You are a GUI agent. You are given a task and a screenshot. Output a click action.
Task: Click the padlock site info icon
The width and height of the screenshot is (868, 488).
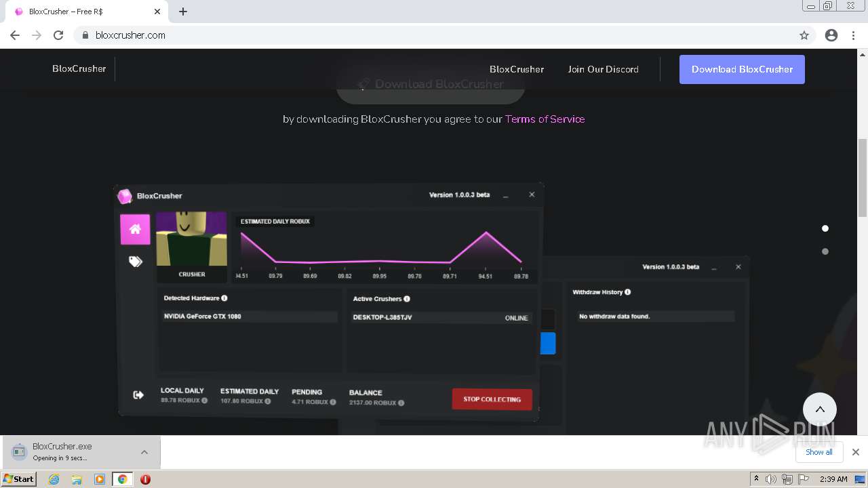(x=85, y=35)
